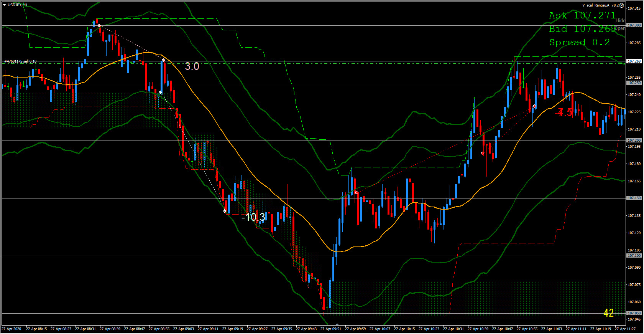
Task: Click the 27 Apr 10:31 time label
Action: click(453, 329)
